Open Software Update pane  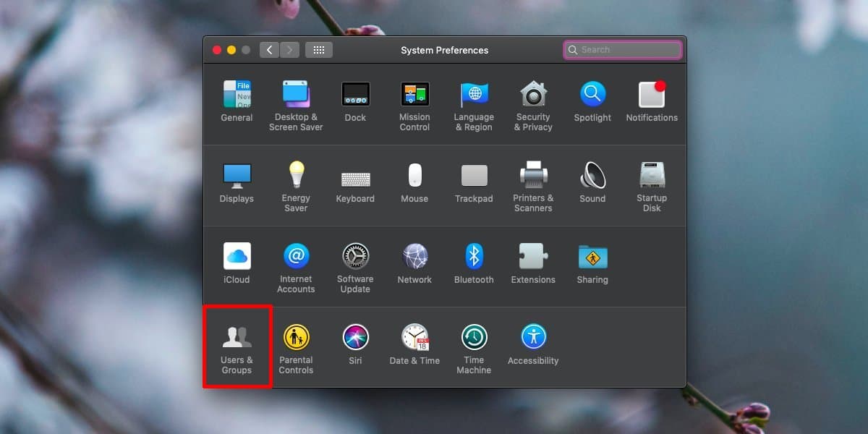pyautogui.click(x=355, y=268)
